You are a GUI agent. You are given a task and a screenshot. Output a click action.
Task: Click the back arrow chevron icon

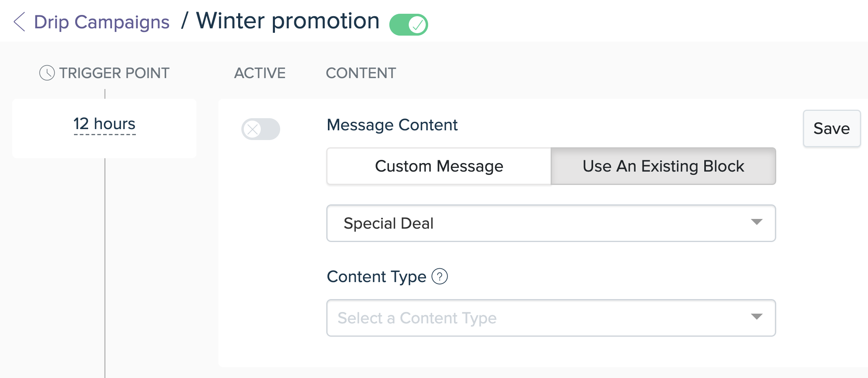click(x=19, y=22)
